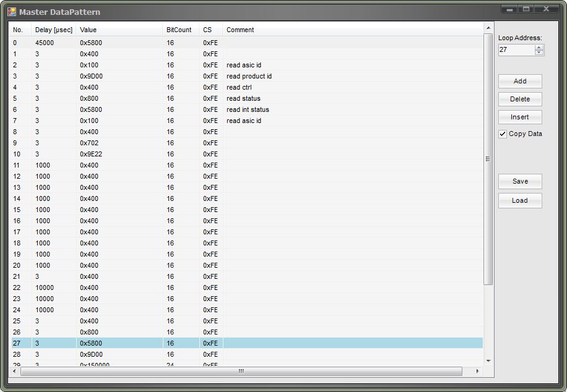Toggle the Copy Data checkbox
The height and width of the screenshot is (392, 567).
click(x=503, y=134)
